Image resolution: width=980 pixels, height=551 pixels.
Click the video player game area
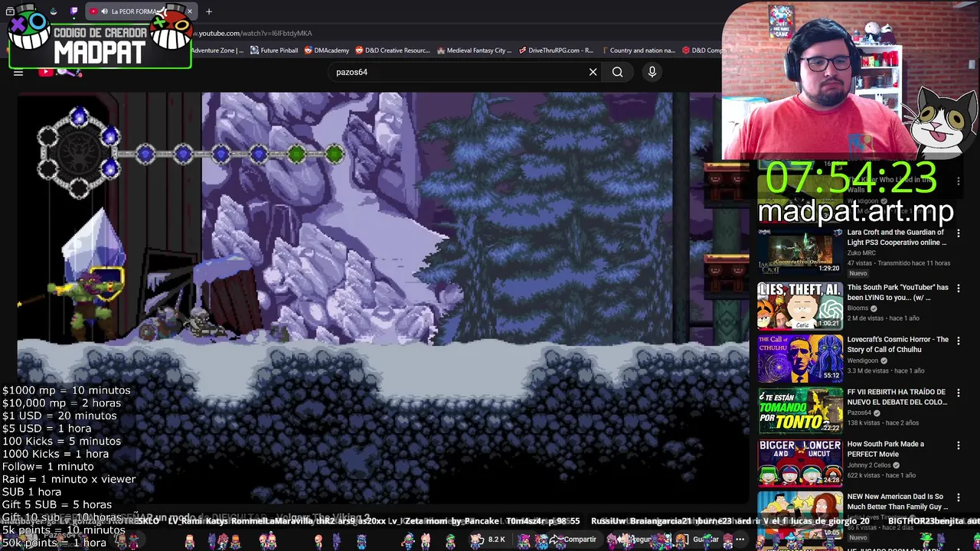pyautogui.click(x=383, y=298)
